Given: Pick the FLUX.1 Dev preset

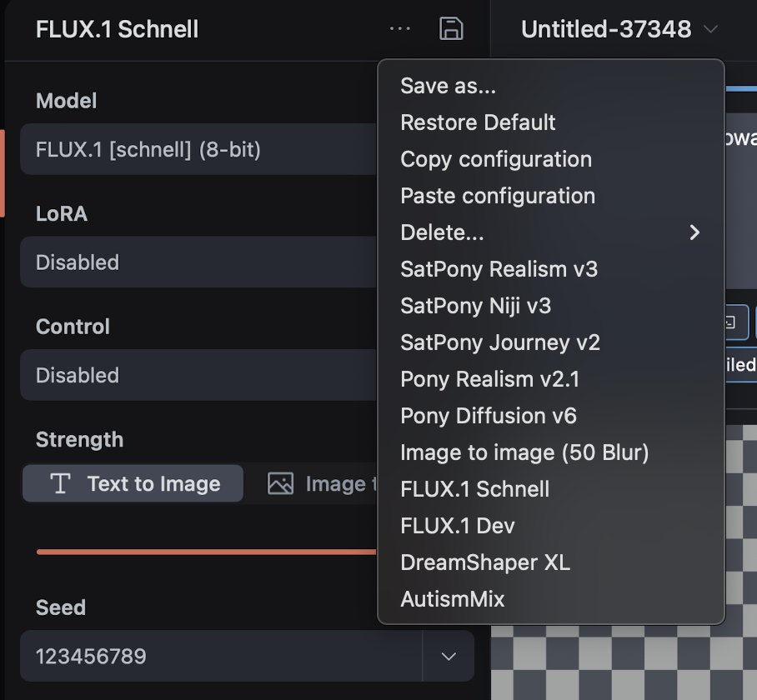Looking at the screenshot, I should (458, 526).
